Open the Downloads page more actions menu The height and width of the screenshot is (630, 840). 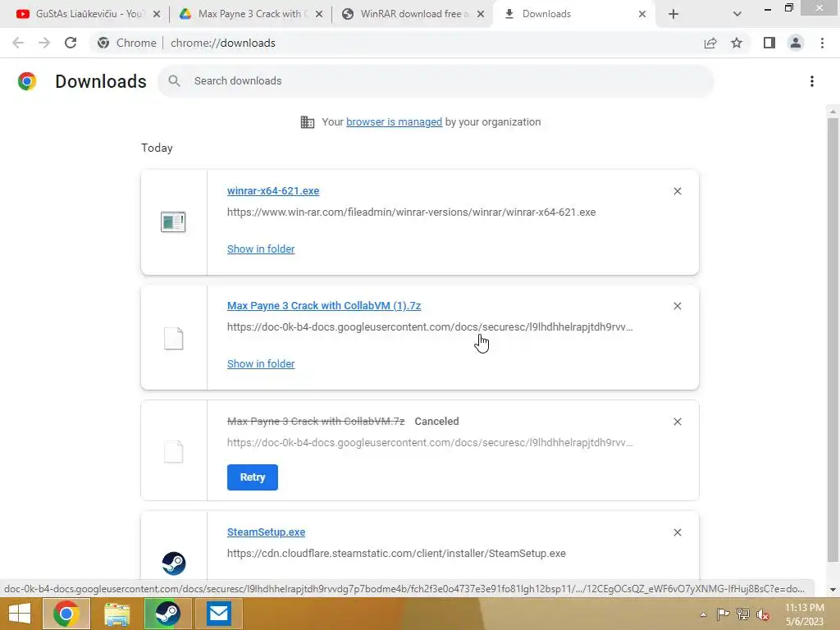coord(812,81)
